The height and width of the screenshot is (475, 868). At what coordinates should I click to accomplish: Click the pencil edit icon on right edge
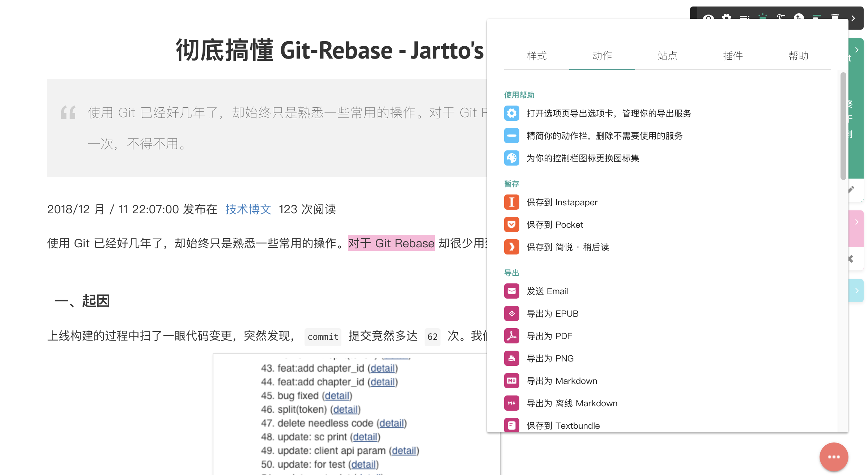851,189
